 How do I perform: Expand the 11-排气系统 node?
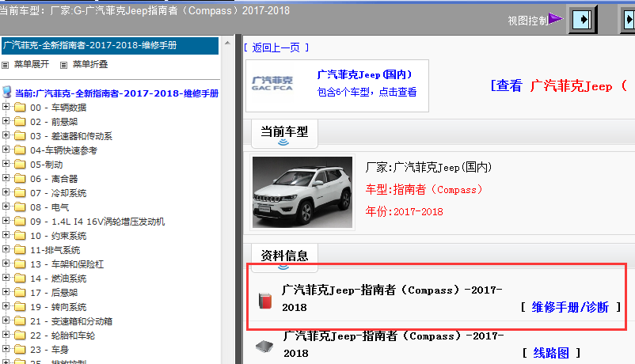click(6, 249)
